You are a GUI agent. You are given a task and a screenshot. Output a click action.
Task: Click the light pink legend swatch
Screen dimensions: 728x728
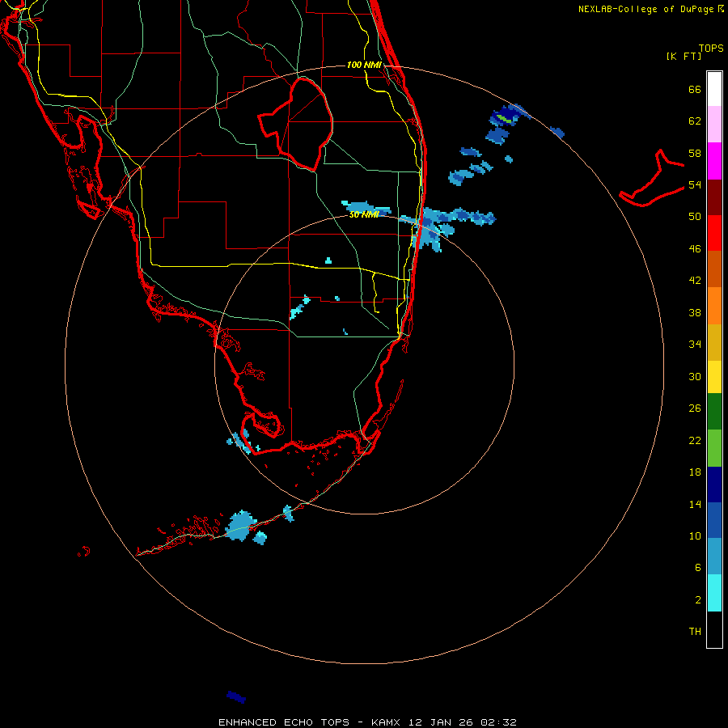coord(714,125)
